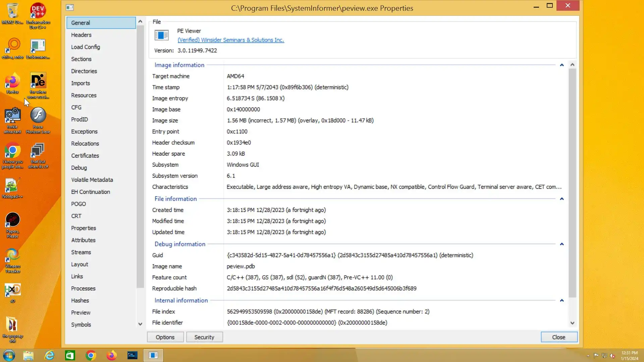The height and width of the screenshot is (362, 644).
Task: Click the PE Viewer file icon
Action: coord(161,35)
